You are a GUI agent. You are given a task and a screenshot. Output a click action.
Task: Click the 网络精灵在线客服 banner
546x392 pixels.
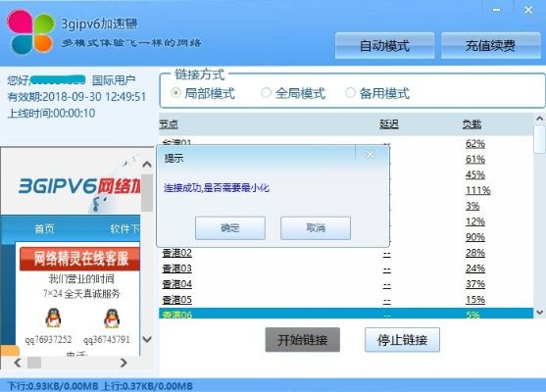click(x=79, y=259)
